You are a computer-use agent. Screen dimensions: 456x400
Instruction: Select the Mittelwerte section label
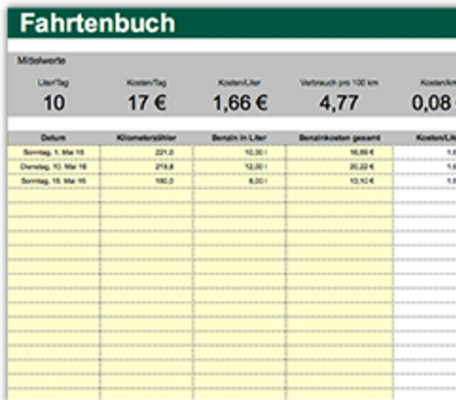coord(41,61)
